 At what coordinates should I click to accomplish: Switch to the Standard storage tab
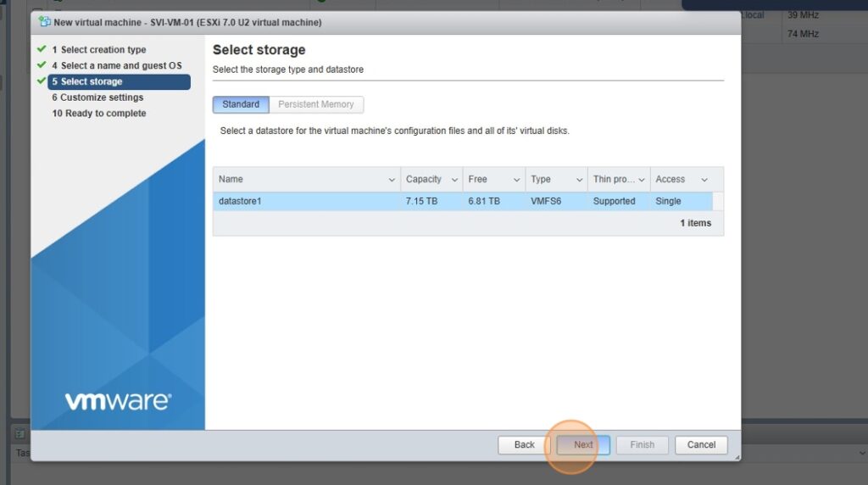(241, 104)
